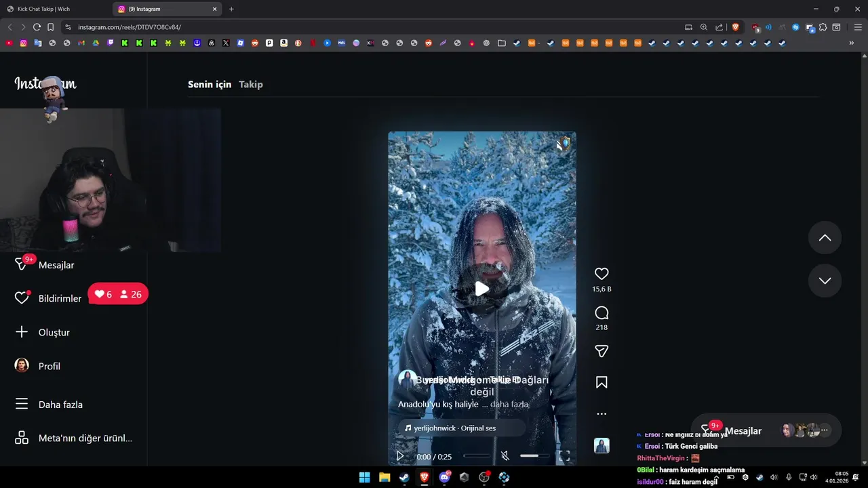Toggle the sound icon on the video's top-right
The height and width of the screenshot is (488, 868).
563,144
